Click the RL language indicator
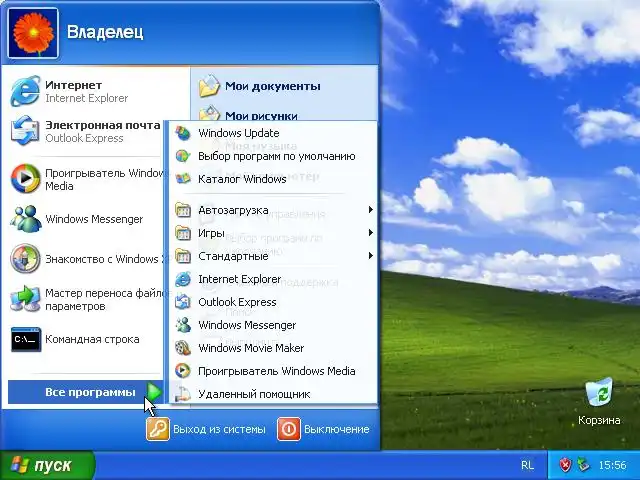The width and height of the screenshot is (640, 480). pyautogui.click(x=527, y=465)
